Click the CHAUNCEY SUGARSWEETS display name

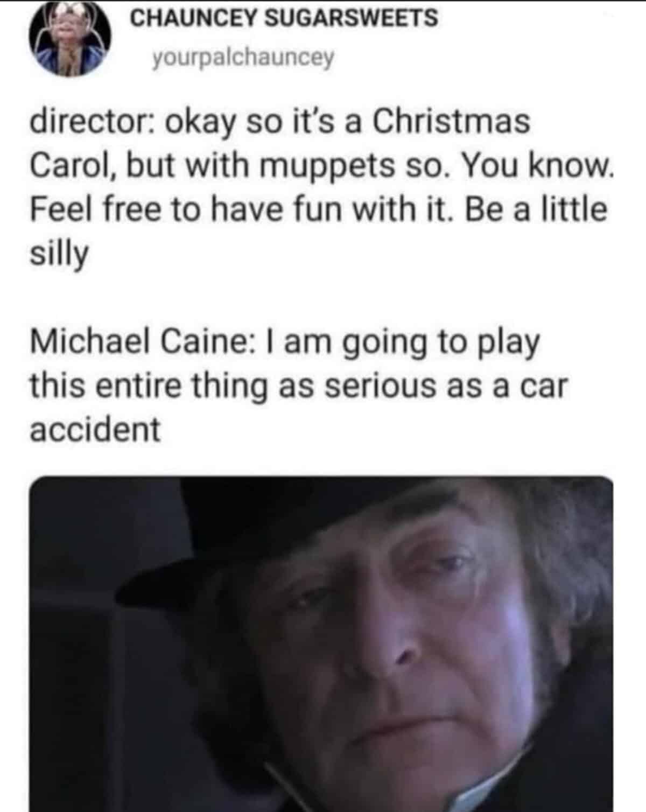[284, 18]
